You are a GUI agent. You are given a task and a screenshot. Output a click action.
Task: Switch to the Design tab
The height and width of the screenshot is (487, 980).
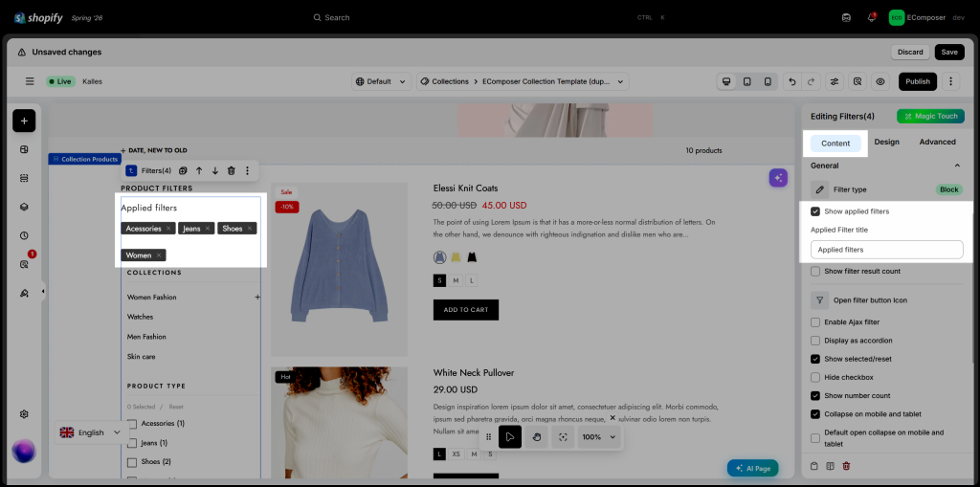[886, 143]
